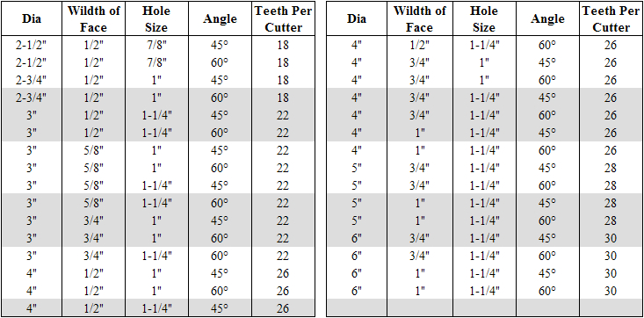Click the first 5/8" width of face cell

[x=94, y=150]
